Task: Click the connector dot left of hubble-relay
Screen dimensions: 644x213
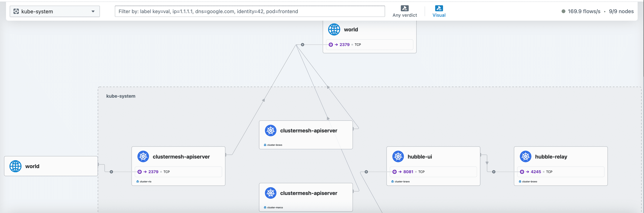Action: click(494, 172)
